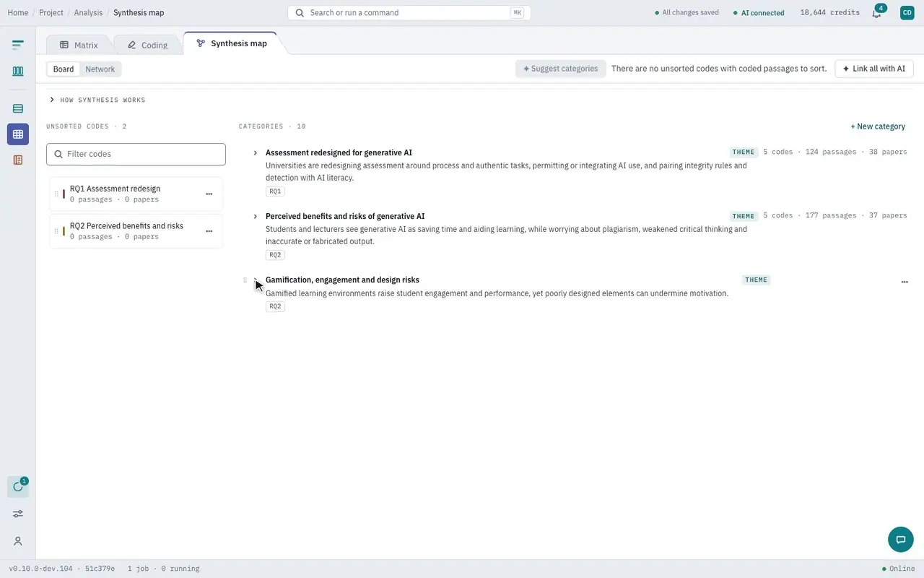Expand Perceived benefits and risks category

(x=256, y=217)
